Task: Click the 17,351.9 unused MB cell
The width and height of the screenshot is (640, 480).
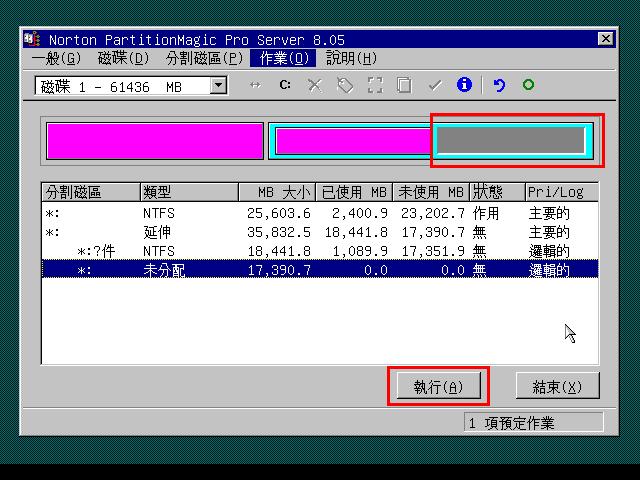Action: (x=433, y=251)
